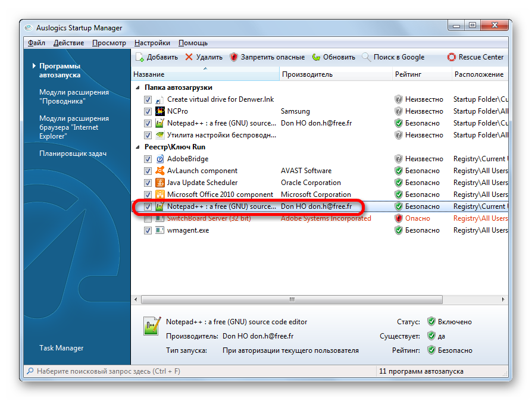This screenshot has height=401, width=532.
Task: Open the Файл menu
Action: (36, 43)
